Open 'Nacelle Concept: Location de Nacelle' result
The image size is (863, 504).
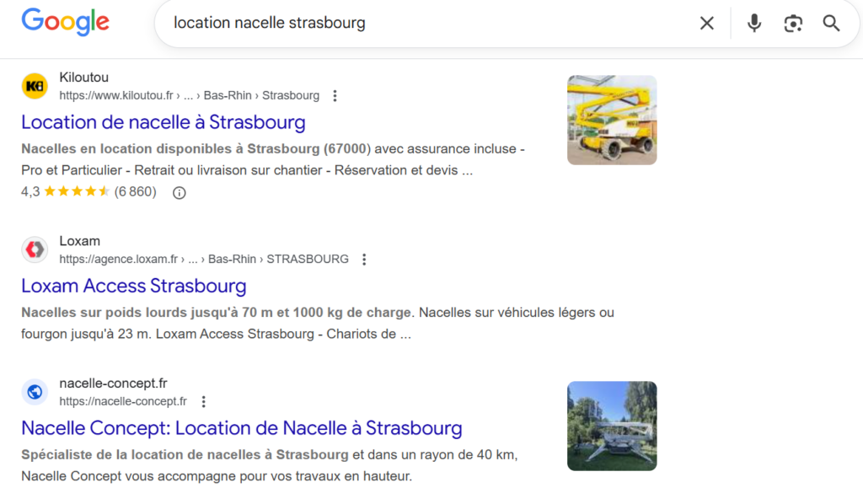pos(241,428)
